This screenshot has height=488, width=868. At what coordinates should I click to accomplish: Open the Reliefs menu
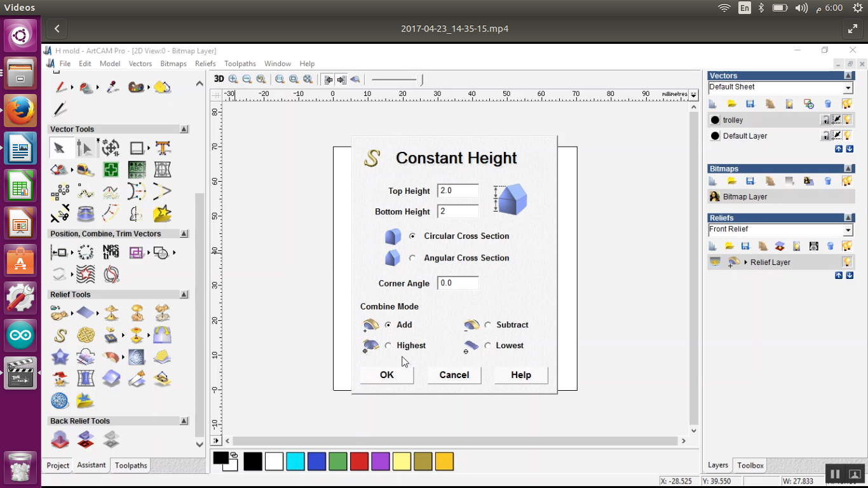205,64
